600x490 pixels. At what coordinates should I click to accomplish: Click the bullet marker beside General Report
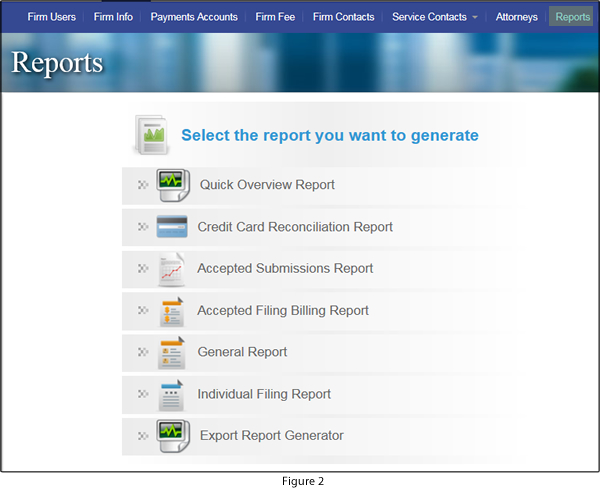click(142, 353)
